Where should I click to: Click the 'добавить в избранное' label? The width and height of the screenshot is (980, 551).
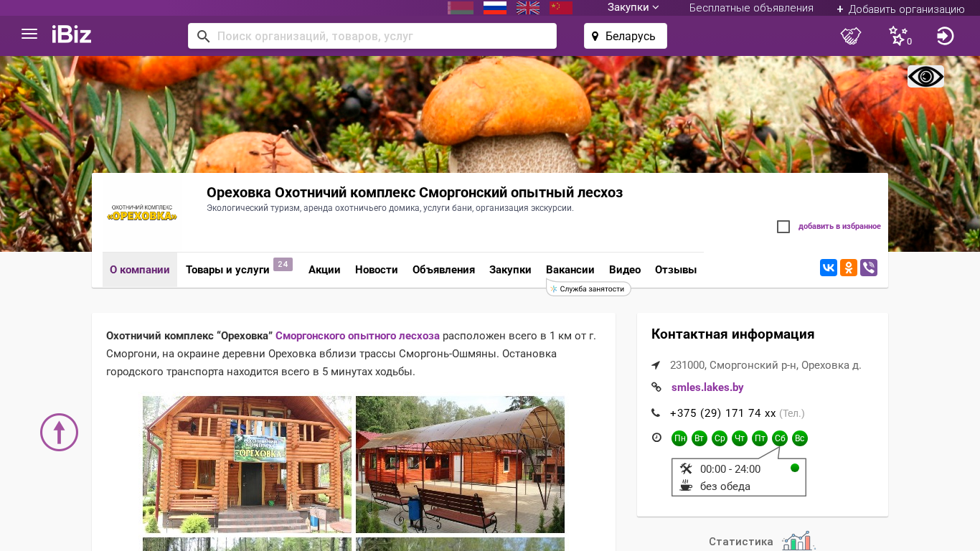pos(839,227)
